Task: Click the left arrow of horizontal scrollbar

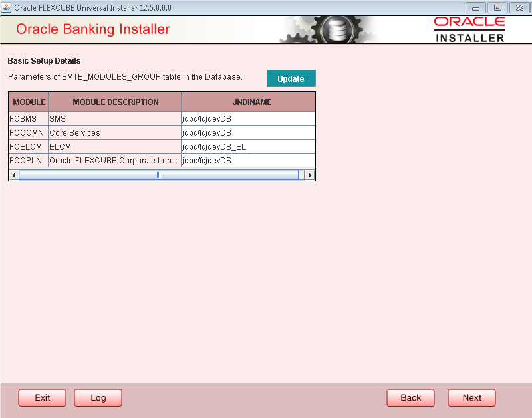Action: [14, 175]
